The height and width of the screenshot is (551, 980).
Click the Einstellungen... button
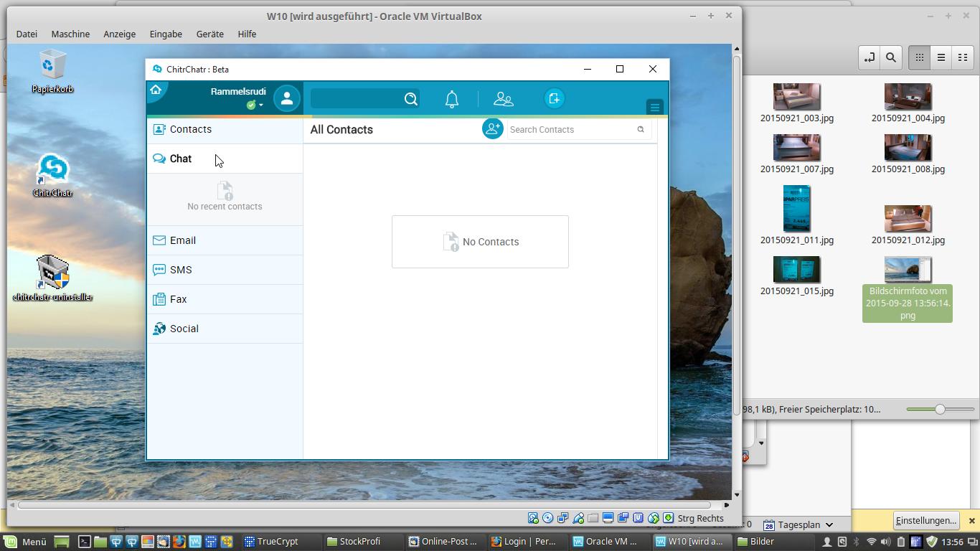[925, 521]
